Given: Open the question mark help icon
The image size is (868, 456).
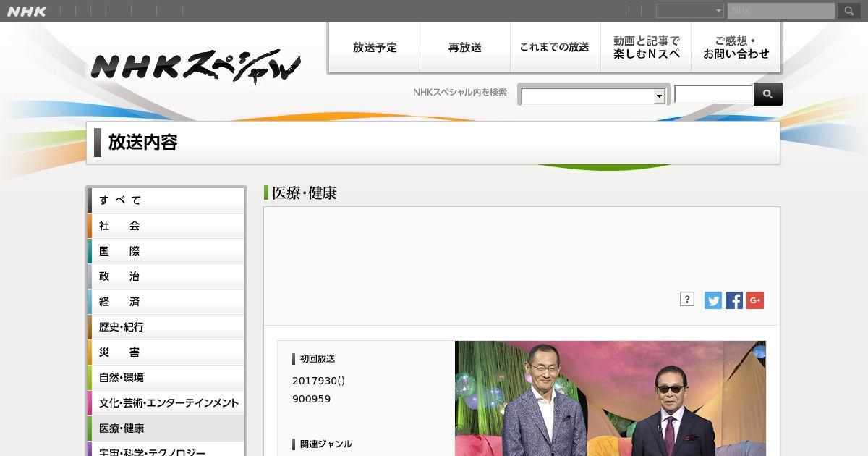Looking at the screenshot, I should tap(687, 299).
